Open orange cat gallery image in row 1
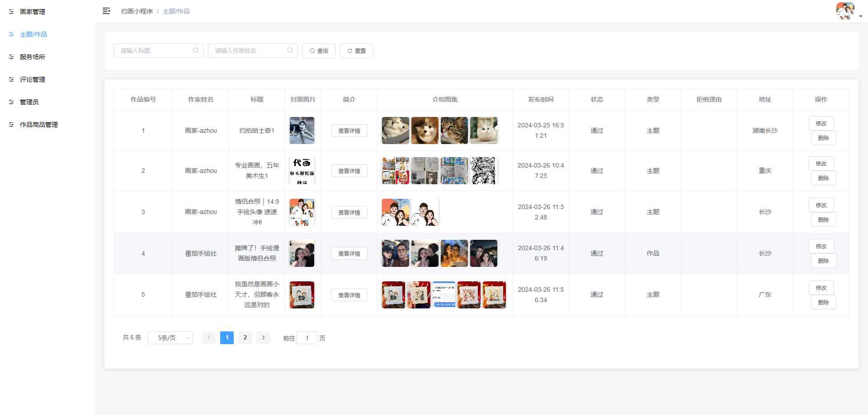 pyautogui.click(x=425, y=131)
